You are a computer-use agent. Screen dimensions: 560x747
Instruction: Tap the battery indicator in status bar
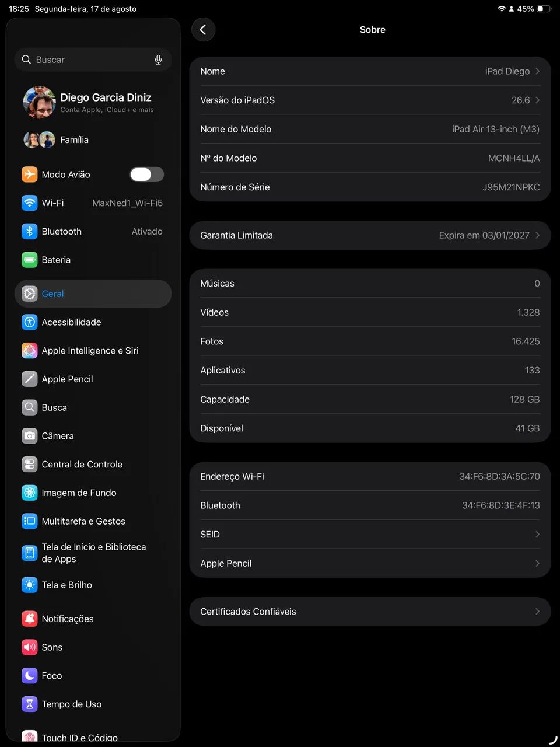544,9
